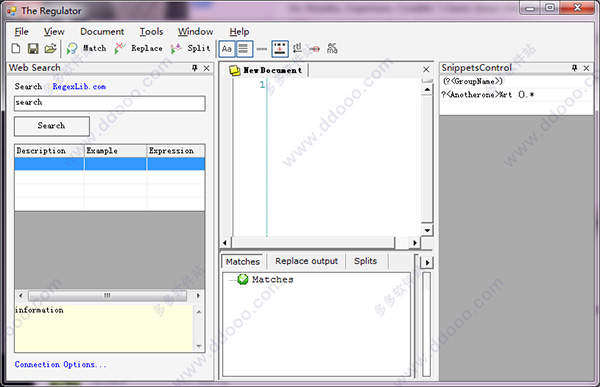Toggle the red highlighted dash option icon
The image size is (600, 387).
[x=315, y=49]
